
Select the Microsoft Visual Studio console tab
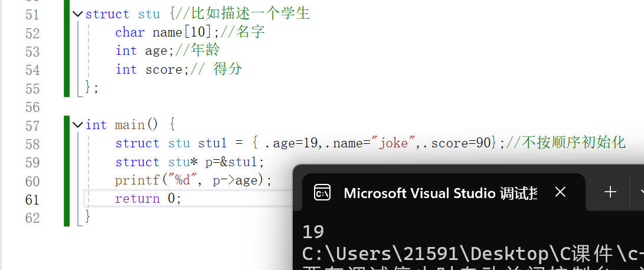click(440, 193)
